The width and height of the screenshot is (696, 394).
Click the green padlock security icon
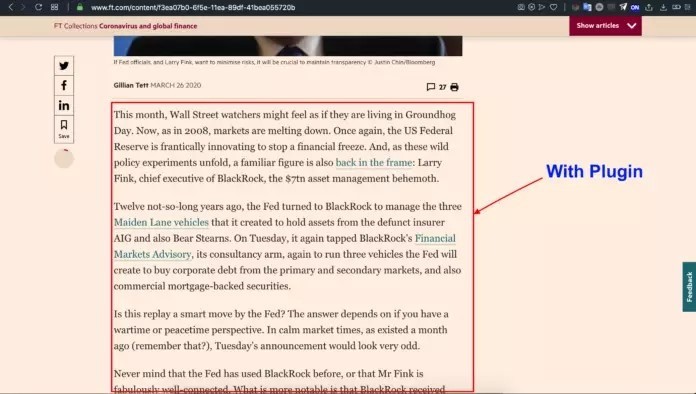tap(80, 7)
